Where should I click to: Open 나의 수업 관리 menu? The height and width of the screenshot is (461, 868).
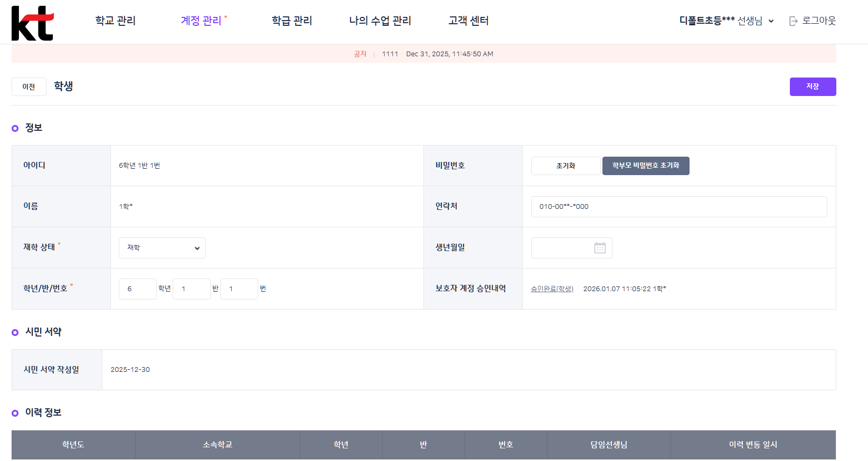pyautogui.click(x=380, y=21)
